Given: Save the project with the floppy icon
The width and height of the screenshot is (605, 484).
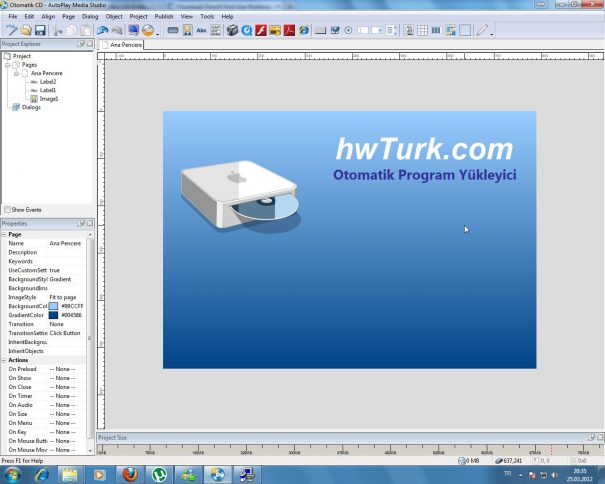Looking at the screenshot, I should click(40, 30).
